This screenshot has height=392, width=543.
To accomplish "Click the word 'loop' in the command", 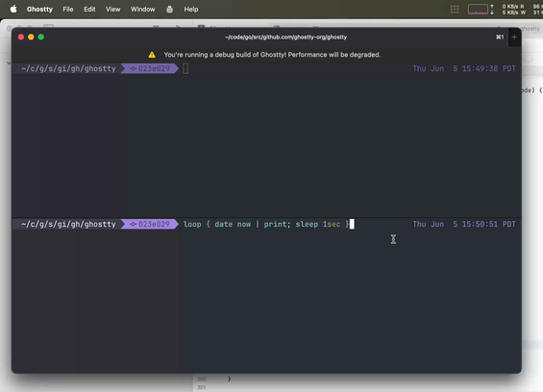I will point(192,224).
